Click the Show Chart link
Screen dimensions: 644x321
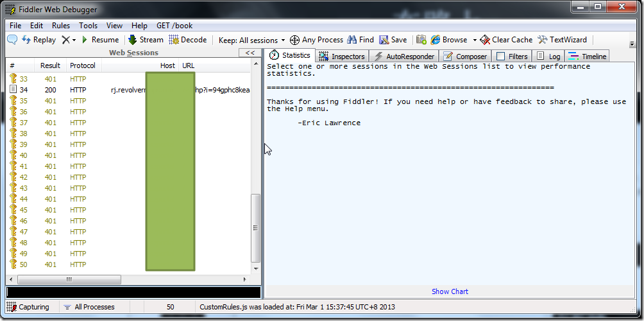(450, 291)
